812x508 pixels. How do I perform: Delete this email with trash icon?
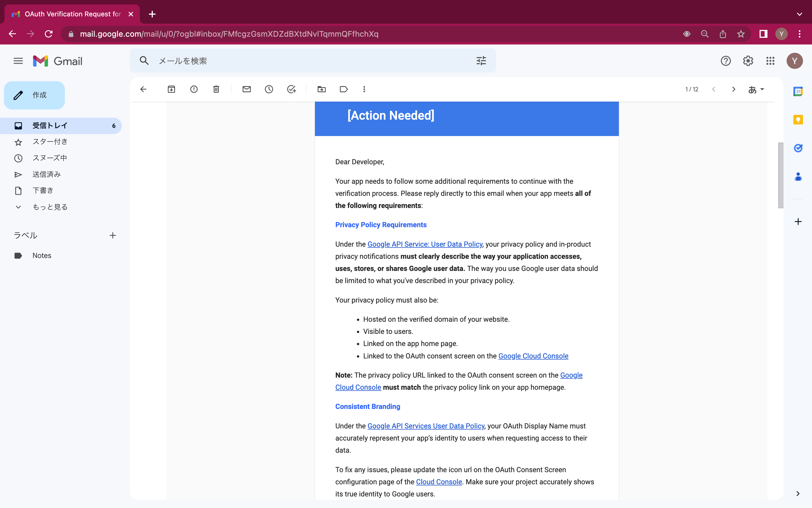(x=216, y=89)
